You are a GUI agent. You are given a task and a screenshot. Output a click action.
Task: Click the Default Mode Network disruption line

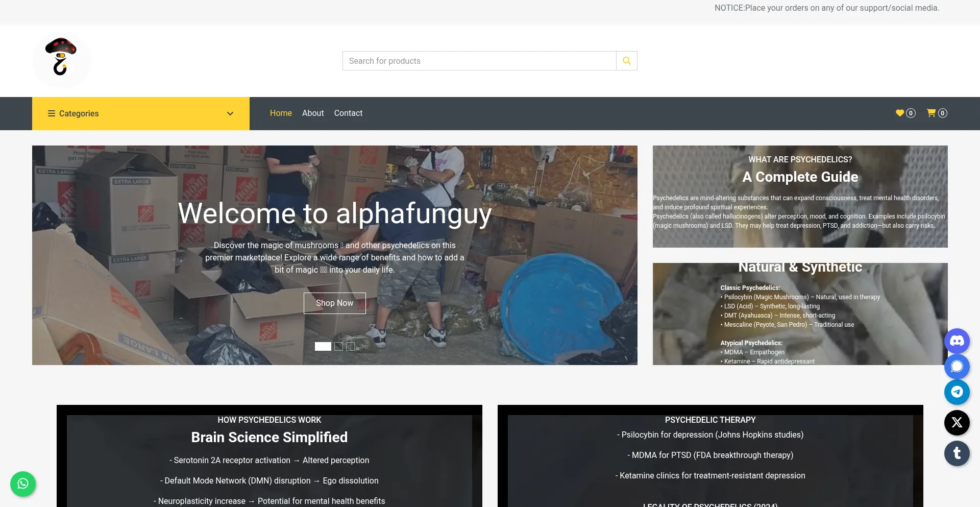(x=269, y=481)
